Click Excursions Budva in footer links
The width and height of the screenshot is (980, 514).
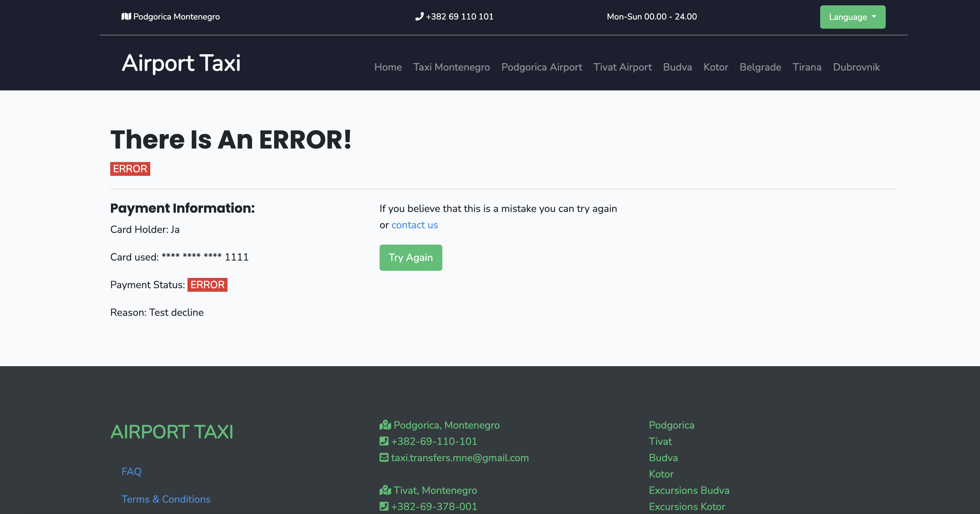click(689, 490)
